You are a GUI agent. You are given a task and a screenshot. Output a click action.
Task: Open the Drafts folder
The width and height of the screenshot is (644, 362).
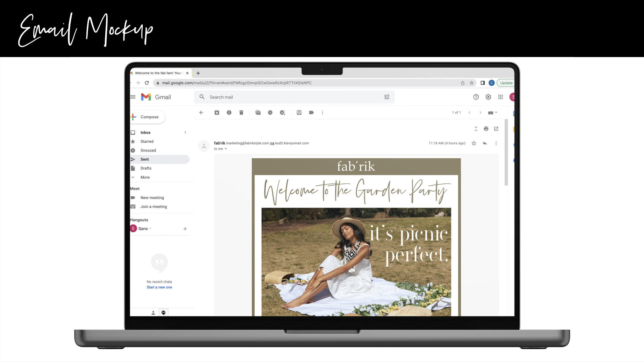tap(146, 168)
